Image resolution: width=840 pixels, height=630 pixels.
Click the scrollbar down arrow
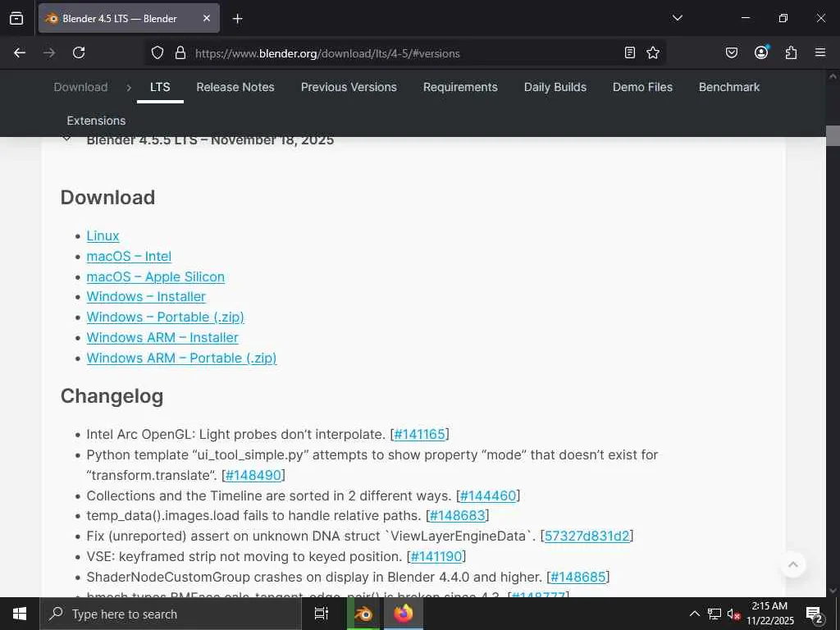tap(833, 591)
